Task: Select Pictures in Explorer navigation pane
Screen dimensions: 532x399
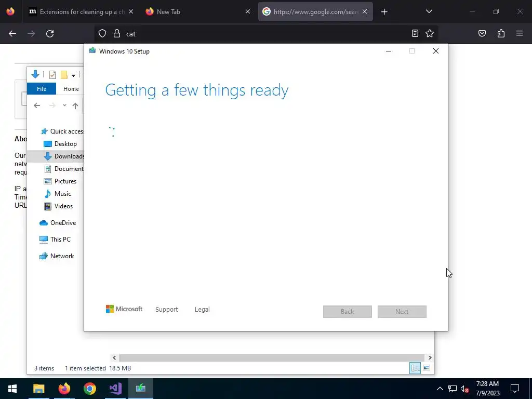Action: (x=60, y=181)
